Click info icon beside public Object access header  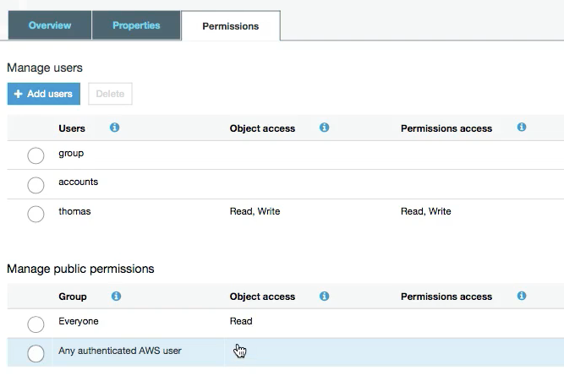(x=324, y=296)
